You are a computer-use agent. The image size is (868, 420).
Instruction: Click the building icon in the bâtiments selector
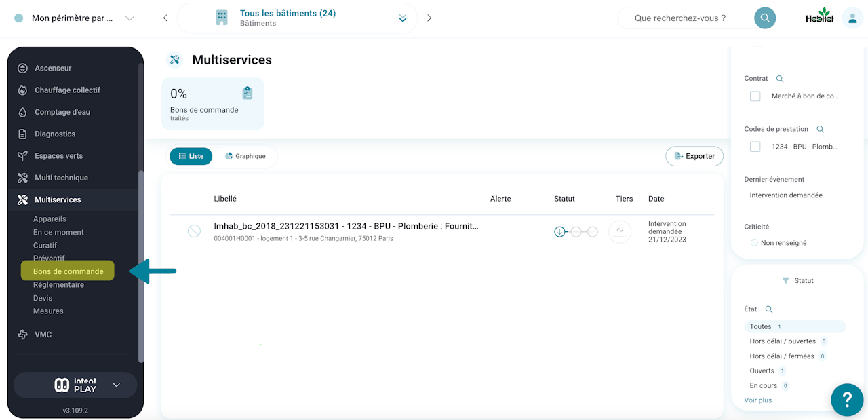(222, 18)
